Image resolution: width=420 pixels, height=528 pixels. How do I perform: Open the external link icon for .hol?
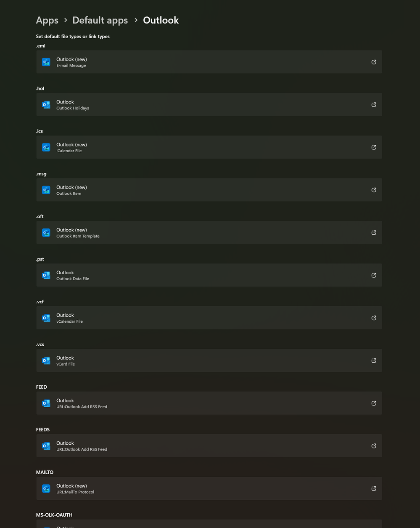click(374, 105)
